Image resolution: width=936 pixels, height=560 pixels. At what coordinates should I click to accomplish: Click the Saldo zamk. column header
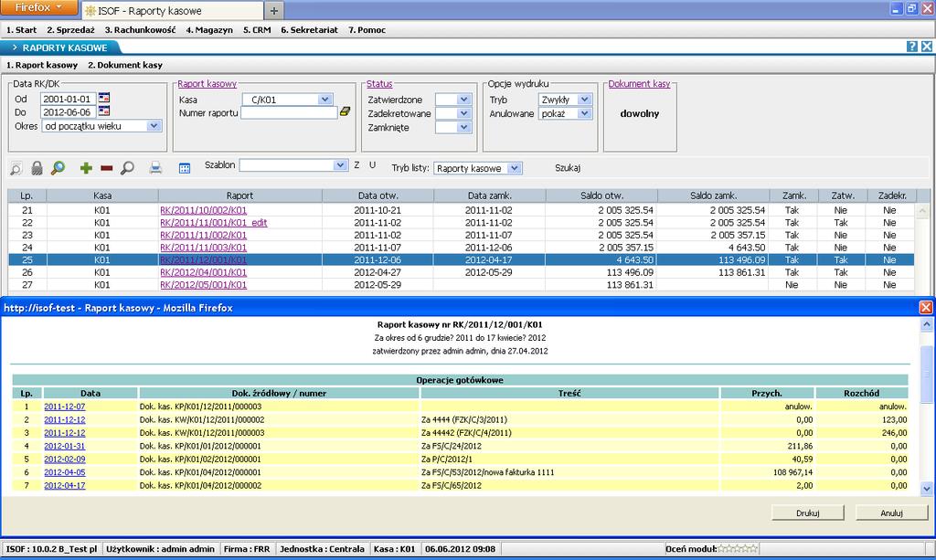point(713,195)
